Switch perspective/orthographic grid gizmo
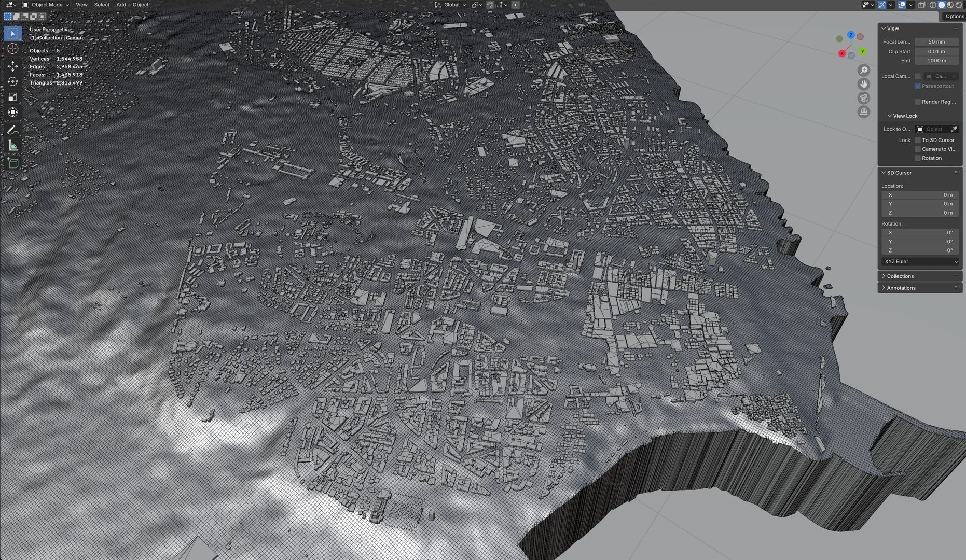Image resolution: width=966 pixels, height=560 pixels. pyautogui.click(x=864, y=111)
